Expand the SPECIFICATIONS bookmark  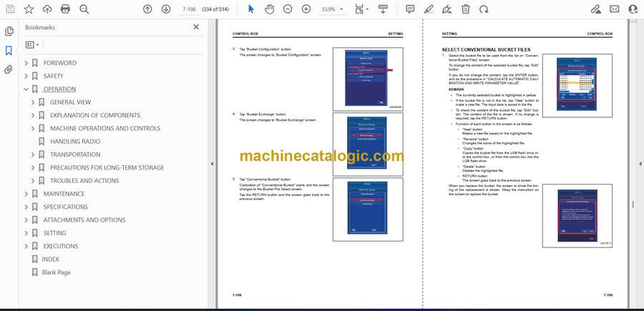click(x=26, y=207)
